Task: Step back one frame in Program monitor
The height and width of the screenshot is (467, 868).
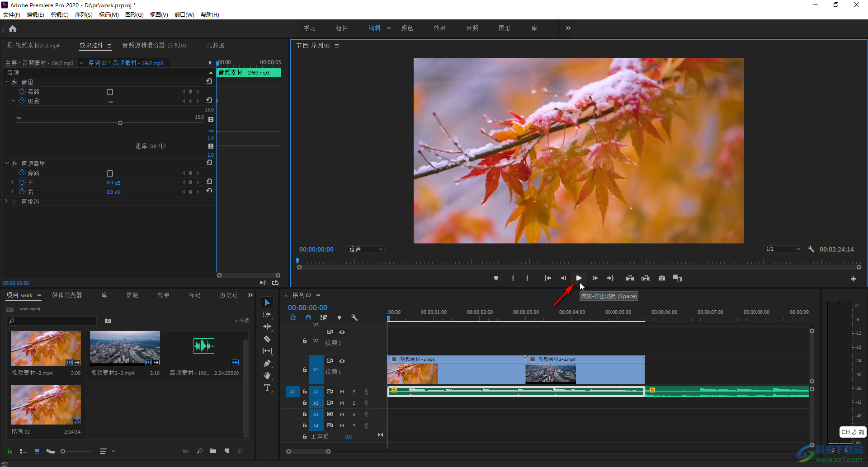Action: click(x=563, y=278)
